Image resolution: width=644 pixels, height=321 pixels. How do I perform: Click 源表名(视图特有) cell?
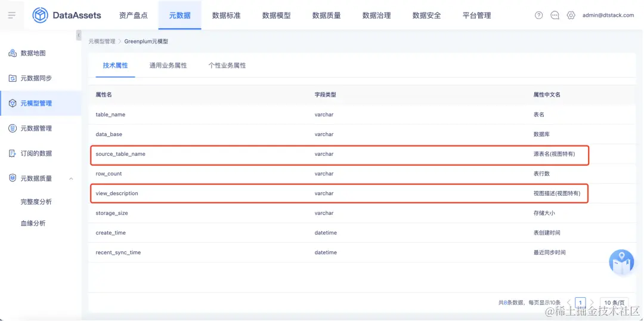(x=554, y=154)
